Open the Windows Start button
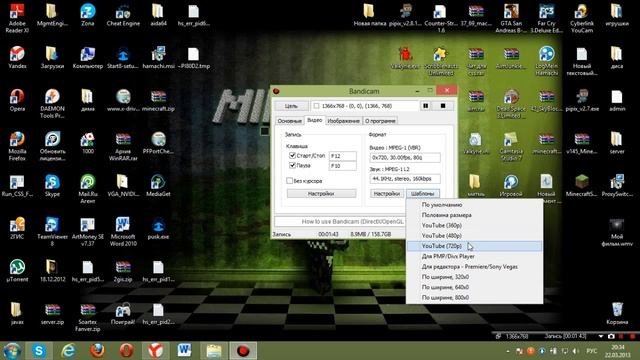 tap(12, 351)
